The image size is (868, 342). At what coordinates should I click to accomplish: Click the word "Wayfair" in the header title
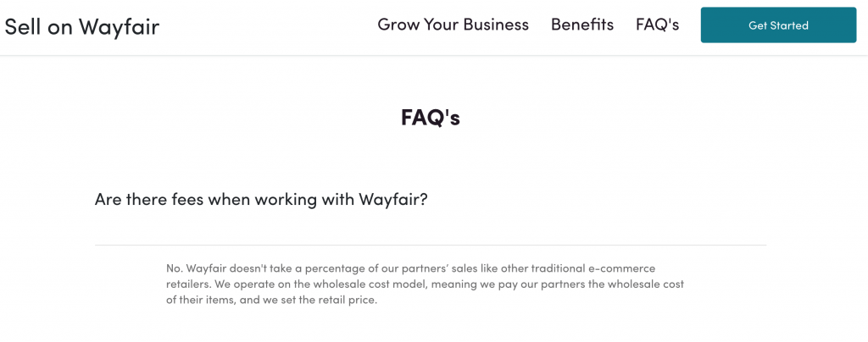coord(119,26)
